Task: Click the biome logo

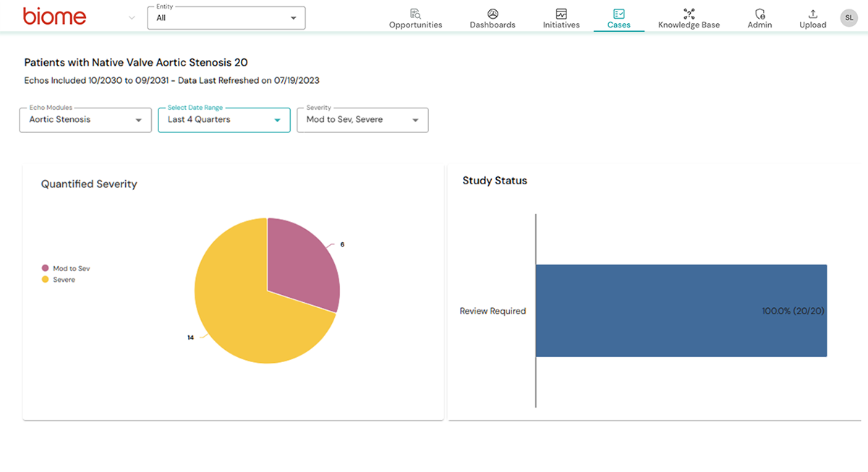Action: (55, 16)
